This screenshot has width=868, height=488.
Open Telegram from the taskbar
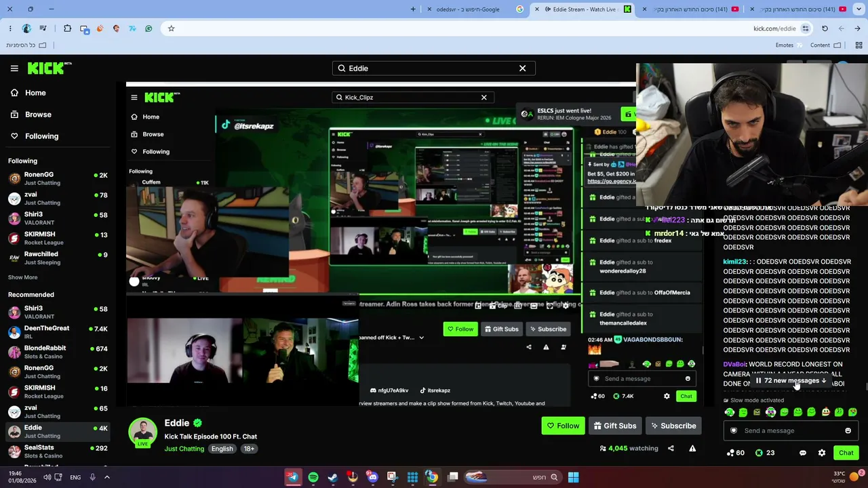[x=293, y=477]
